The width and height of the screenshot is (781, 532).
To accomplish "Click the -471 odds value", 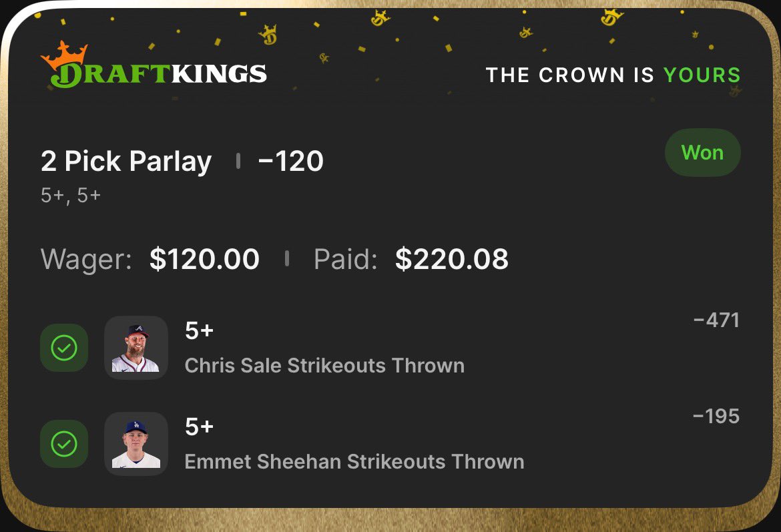I will [x=716, y=320].
